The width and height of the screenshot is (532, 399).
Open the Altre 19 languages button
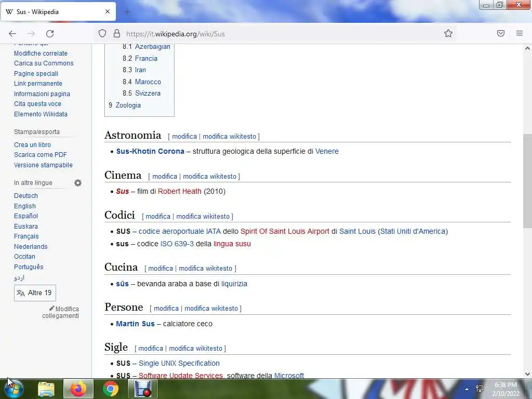click(x=35, y=293)
